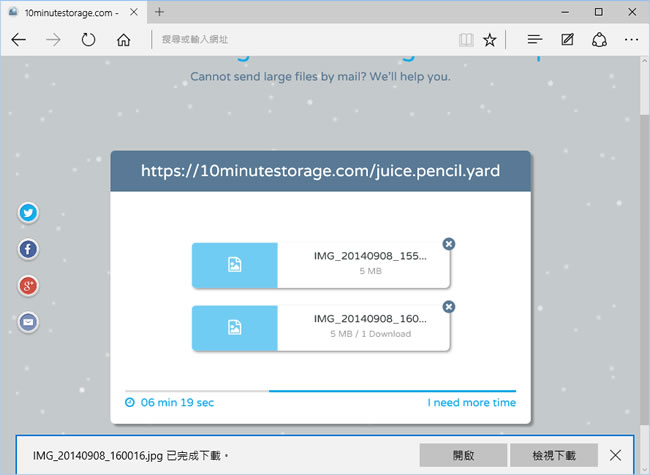The width and height of the screenshot is (650, 475).
Task: Click the Cannot send large files tagline
Action: 320,77
